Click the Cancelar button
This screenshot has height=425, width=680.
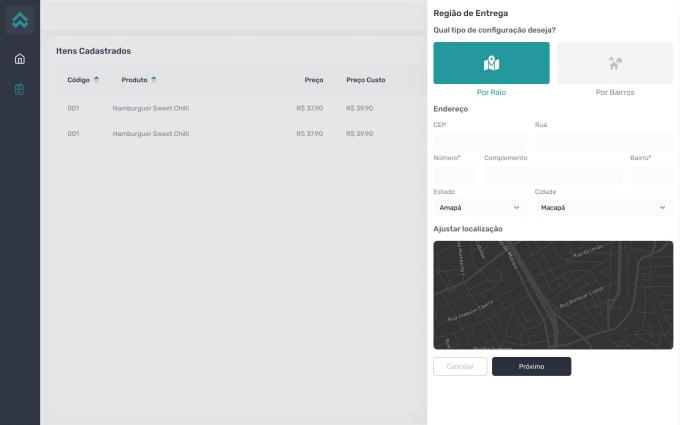pos(460,366)
